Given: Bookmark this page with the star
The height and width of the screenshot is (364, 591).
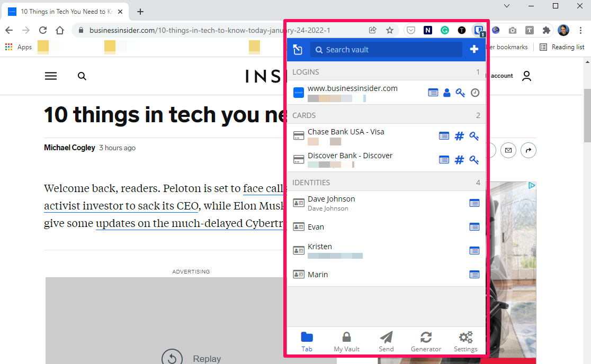Looking at the screenshot, I should pos(390,30).
